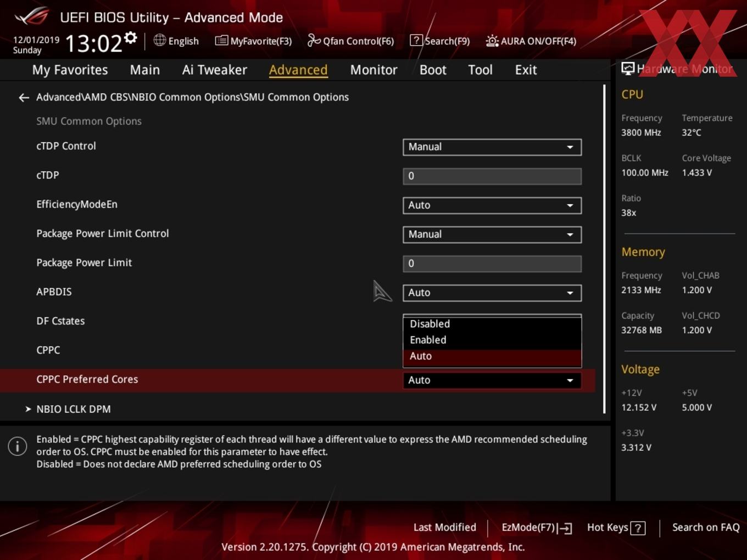Image resolution: width=747 pixels, height=560 pixels.
Task: Switch to the Monitor tab
Action: pos(374,70)
